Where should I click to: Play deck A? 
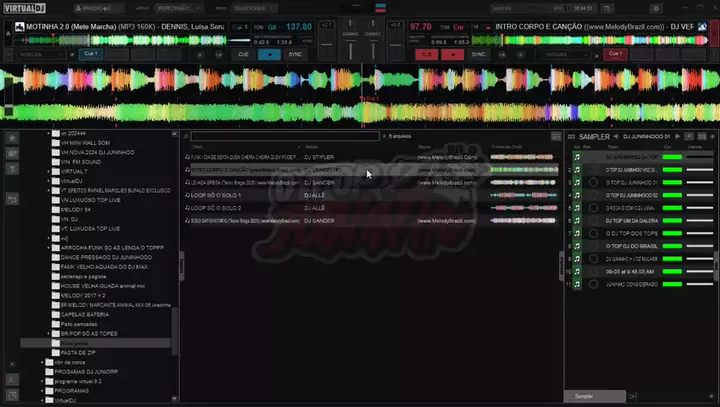[x=269, y=55]
